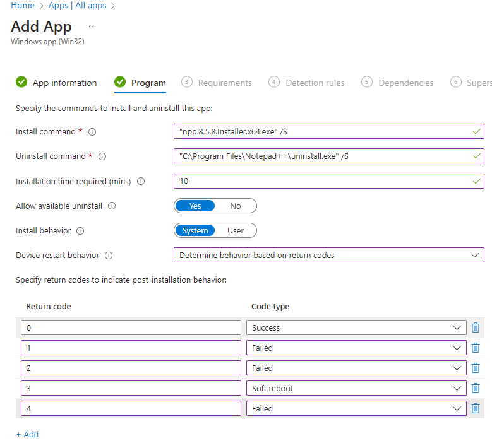Open the ellipsis menu beside Add App

(x=92, y=27)
